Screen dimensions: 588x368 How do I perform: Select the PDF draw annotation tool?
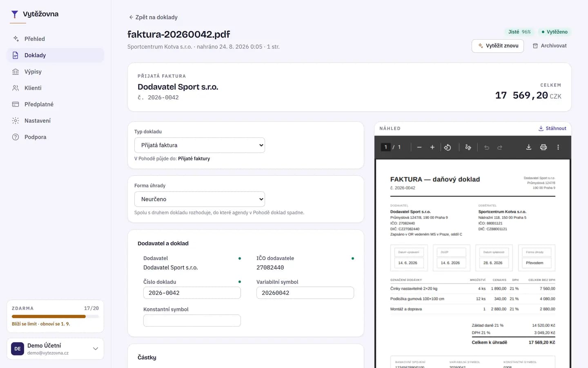[468, 147]
